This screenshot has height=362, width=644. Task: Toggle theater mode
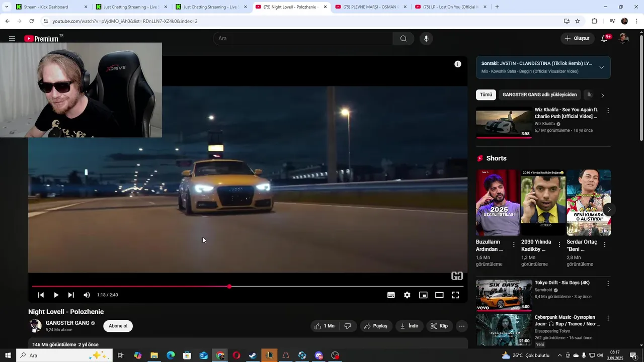[439, 295]
